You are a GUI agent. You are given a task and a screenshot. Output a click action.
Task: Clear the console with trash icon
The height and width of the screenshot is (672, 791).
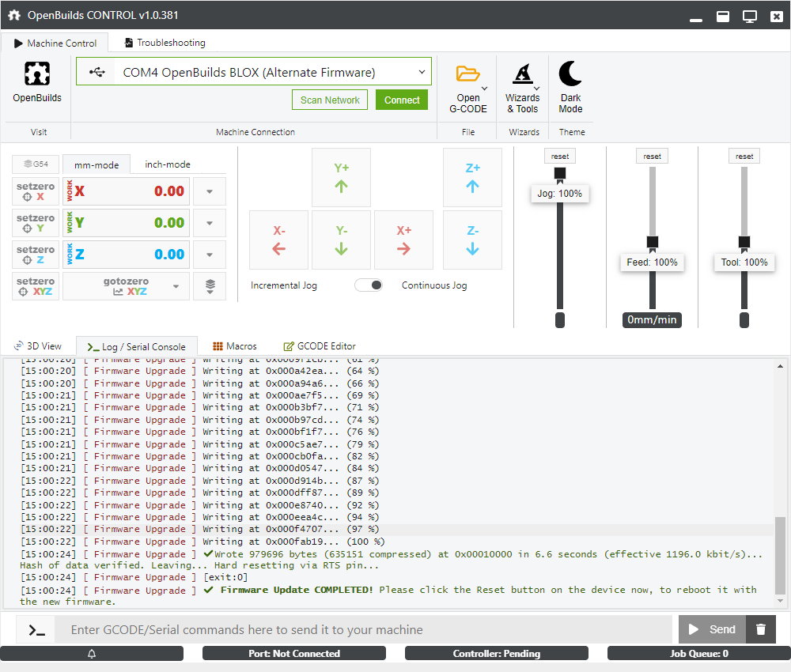click(761, 629)
